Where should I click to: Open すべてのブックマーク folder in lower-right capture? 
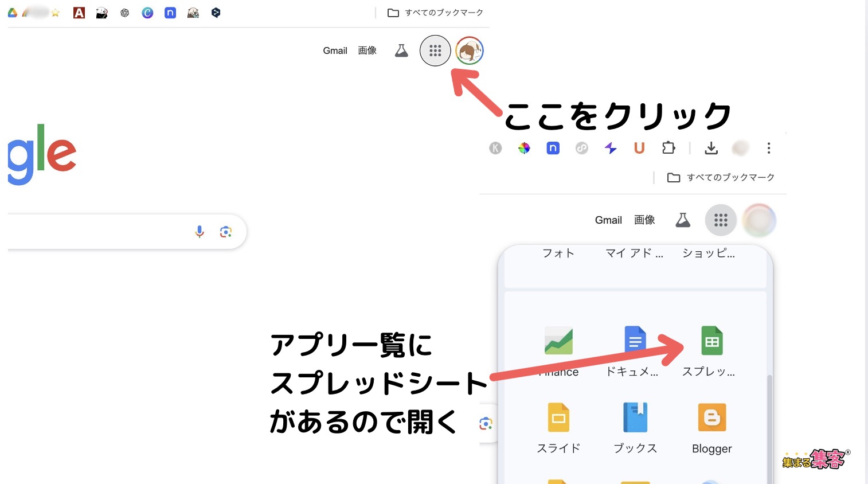tap(721, 177)
